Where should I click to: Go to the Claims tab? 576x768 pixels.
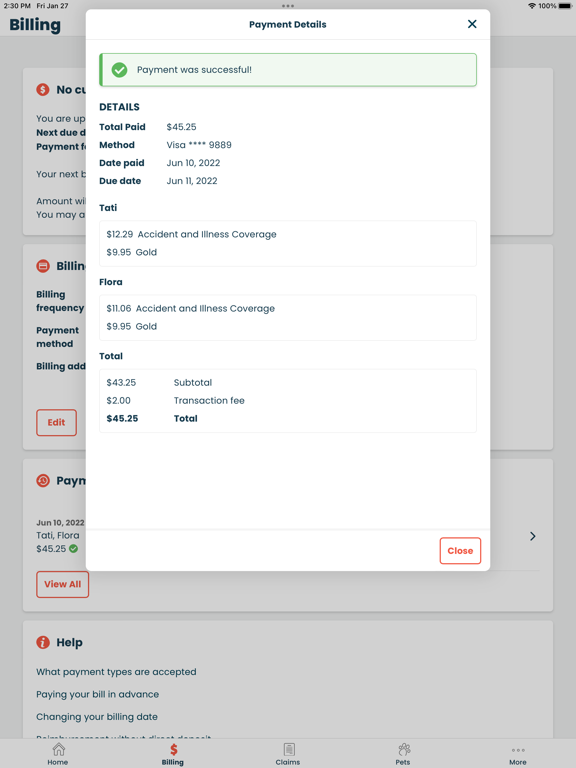[x=288, y=753]
